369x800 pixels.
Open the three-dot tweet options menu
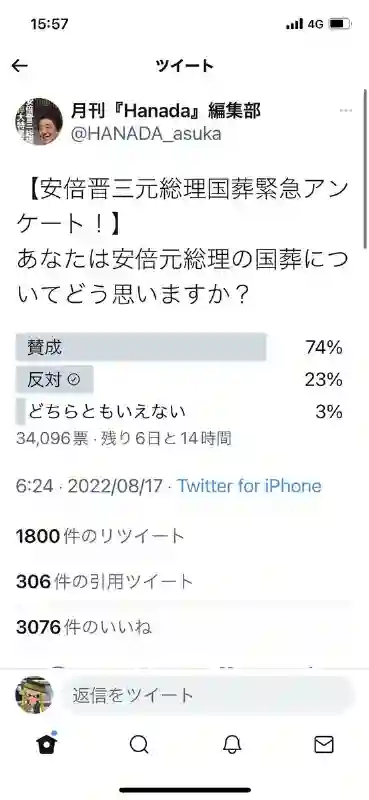pos(346,111)
